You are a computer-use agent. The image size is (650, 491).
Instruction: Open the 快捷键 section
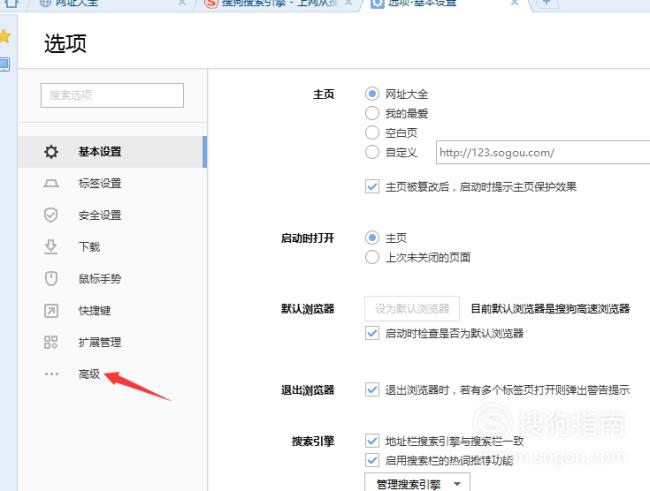point(112,310)
